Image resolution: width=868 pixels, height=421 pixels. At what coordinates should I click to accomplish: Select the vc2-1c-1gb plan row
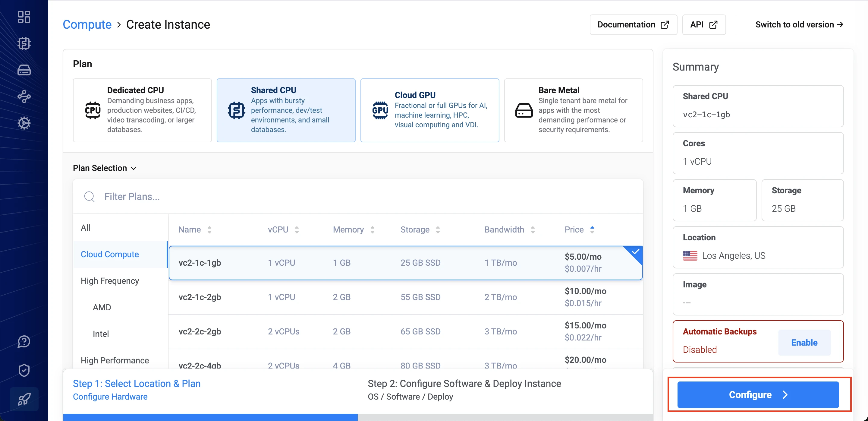406,263
